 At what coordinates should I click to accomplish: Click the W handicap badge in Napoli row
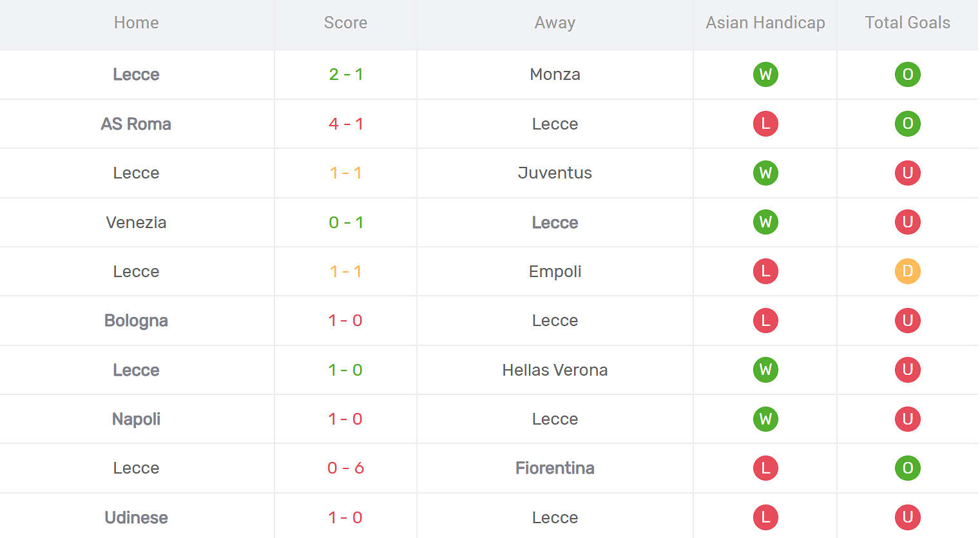[765, 419]
